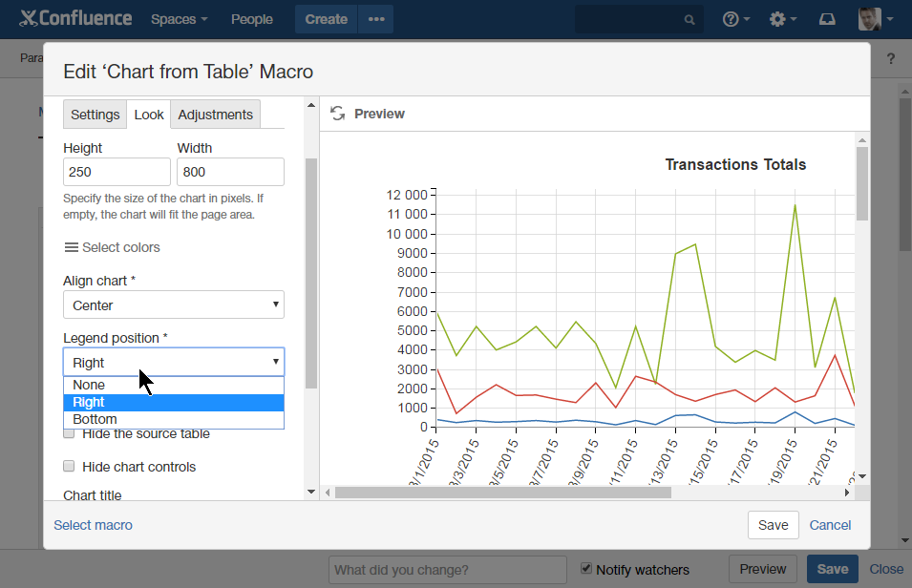The height and width of the screenshot is (588, 912).
Task: Enable Hide chart controls checkbox
Action: [x=69, y=467]
